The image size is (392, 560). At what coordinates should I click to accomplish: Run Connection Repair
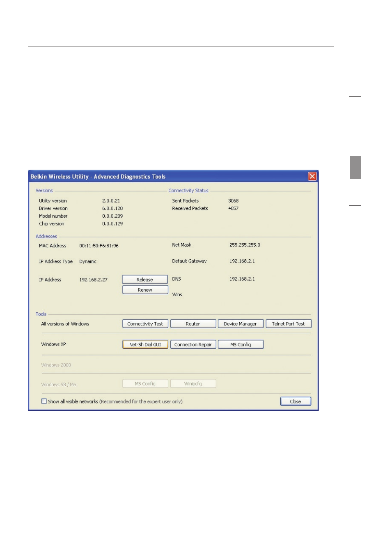[193, 344]
